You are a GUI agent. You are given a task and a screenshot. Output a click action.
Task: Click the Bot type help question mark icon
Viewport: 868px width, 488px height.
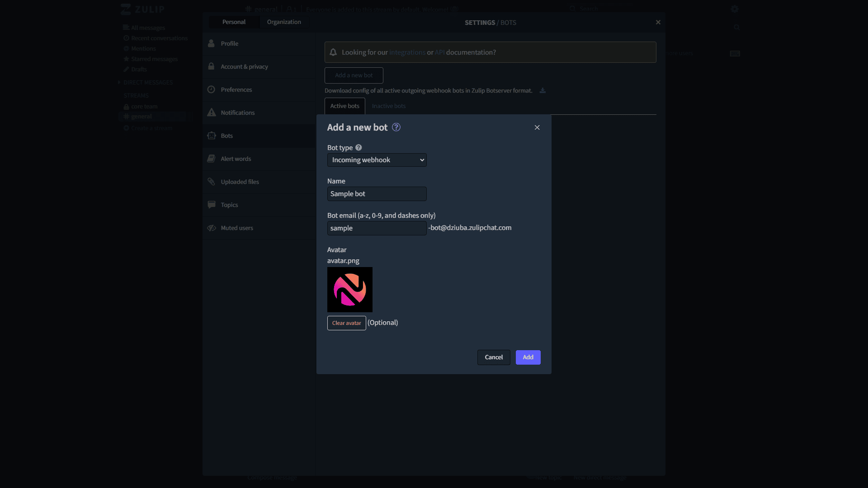pyautogui.click(x=359, y=148)
